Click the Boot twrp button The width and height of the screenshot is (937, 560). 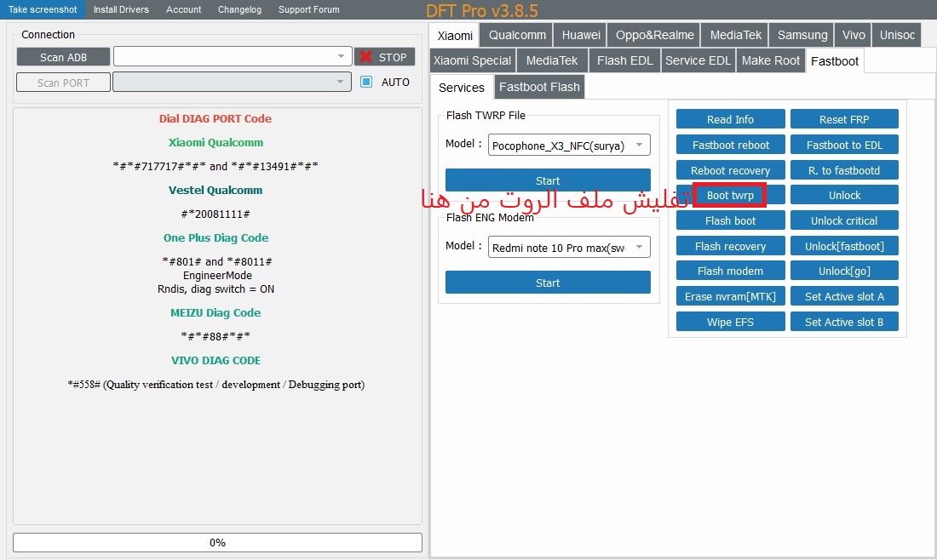730,195
